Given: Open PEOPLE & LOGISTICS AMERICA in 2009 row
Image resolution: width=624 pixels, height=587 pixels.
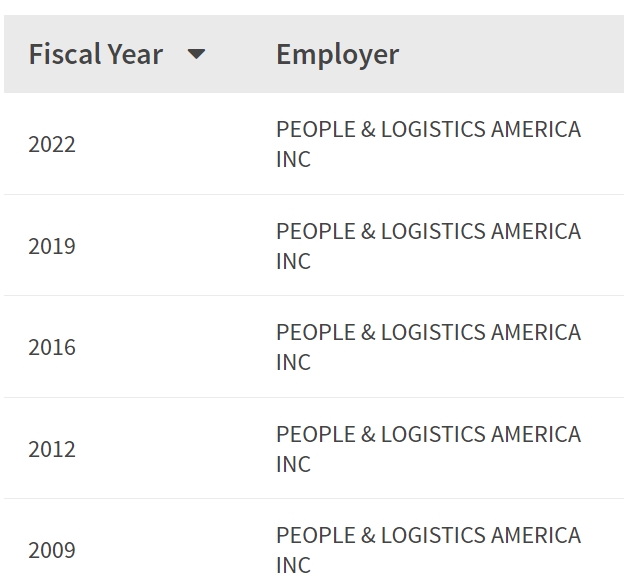Looking at the screenshot, I should point(429,535).
